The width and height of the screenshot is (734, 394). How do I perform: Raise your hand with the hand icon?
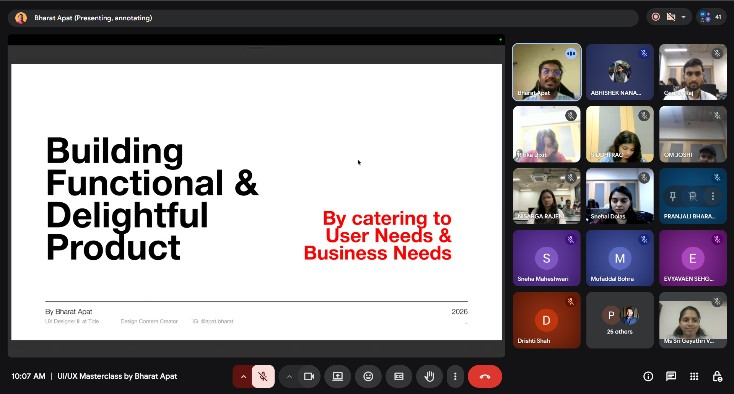[429, 376]
